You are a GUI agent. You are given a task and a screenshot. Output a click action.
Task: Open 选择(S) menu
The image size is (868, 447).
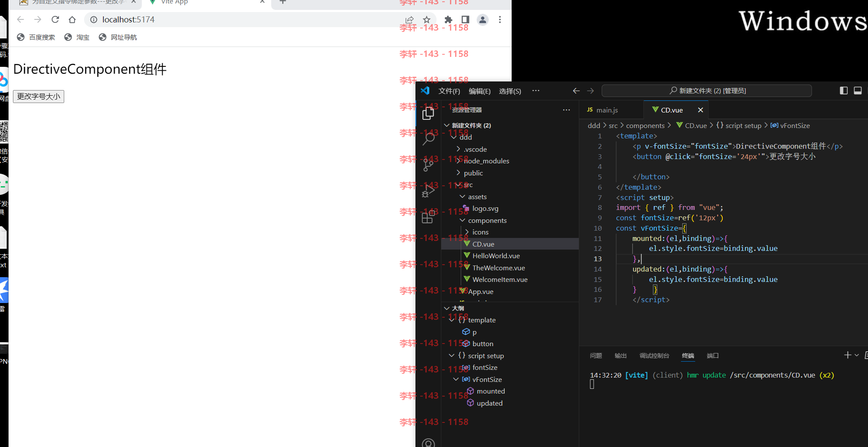click(x=510, y=91)
